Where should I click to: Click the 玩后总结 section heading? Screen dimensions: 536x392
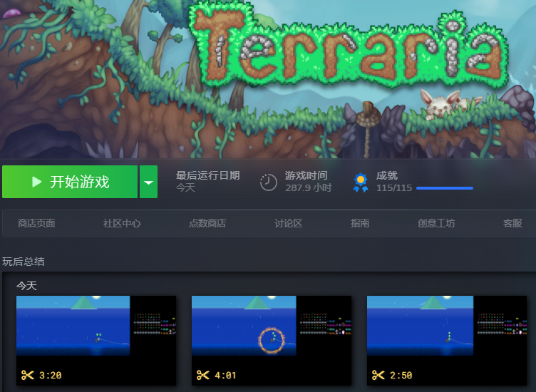[24, 262]
